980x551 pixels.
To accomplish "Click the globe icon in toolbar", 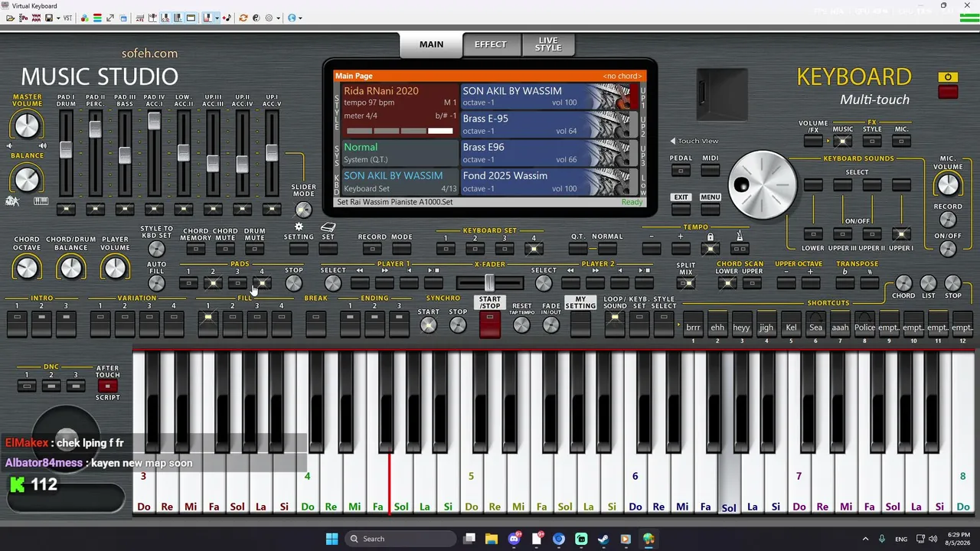I will (x=292, y=18).
